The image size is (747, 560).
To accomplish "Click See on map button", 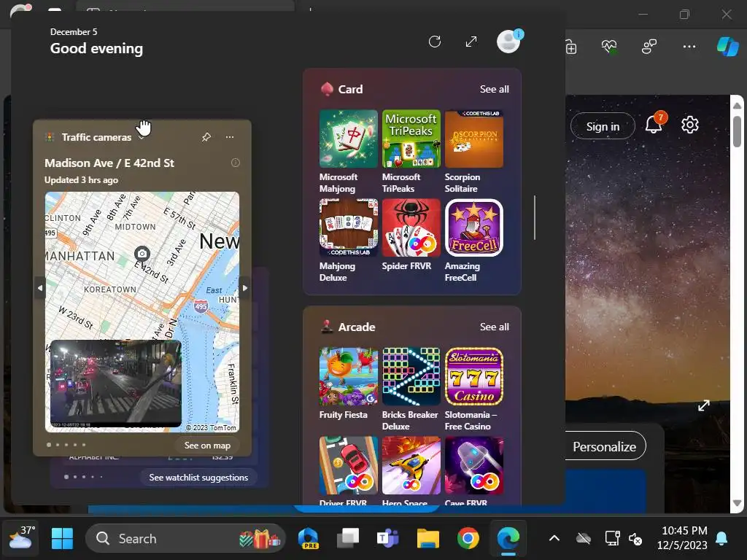I will (207, 446).
